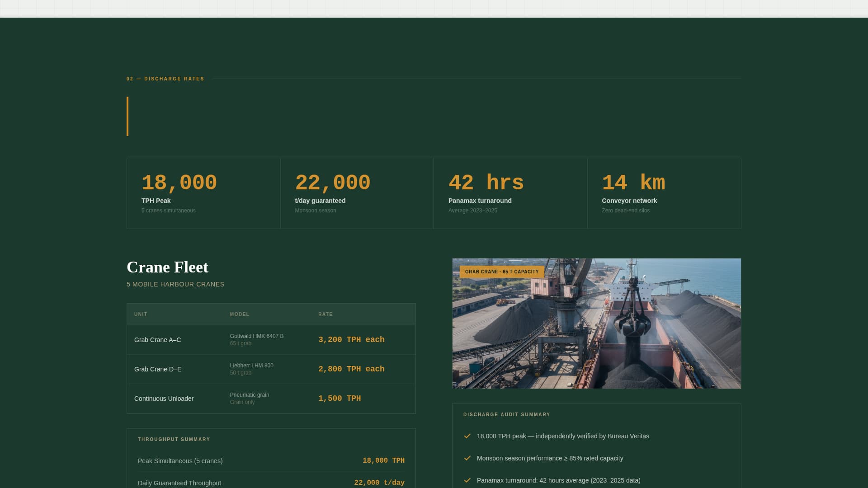Select the 22,000 t/day guaranteed stat card
The image size is (868, 488).
(x=357, y=193)
